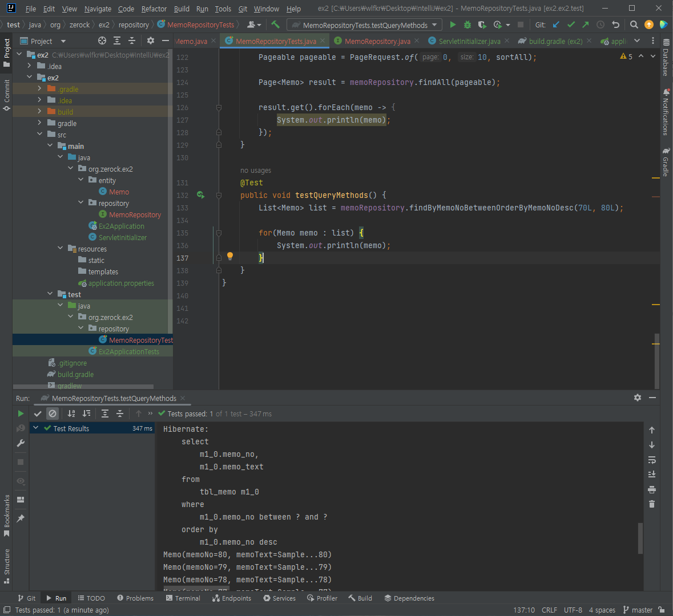Open the Problems tool window

(x=135, y=598)
